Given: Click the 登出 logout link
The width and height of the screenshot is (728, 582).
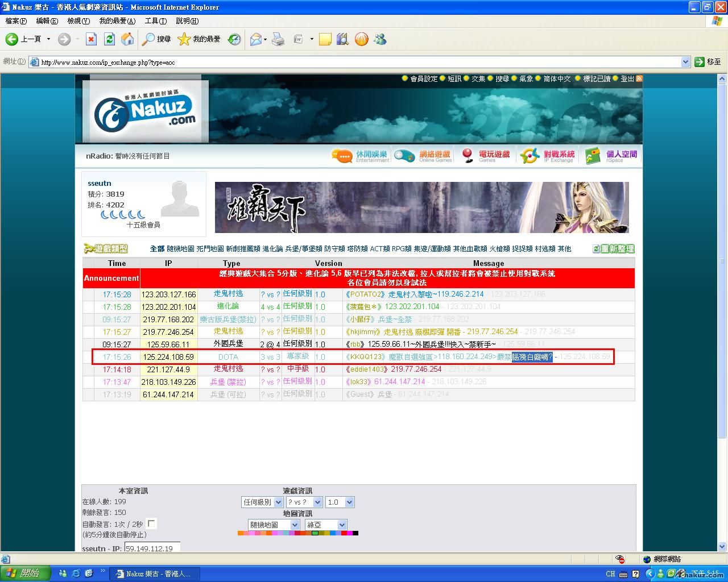Looking at the screenshot, I should pos(627,78).
